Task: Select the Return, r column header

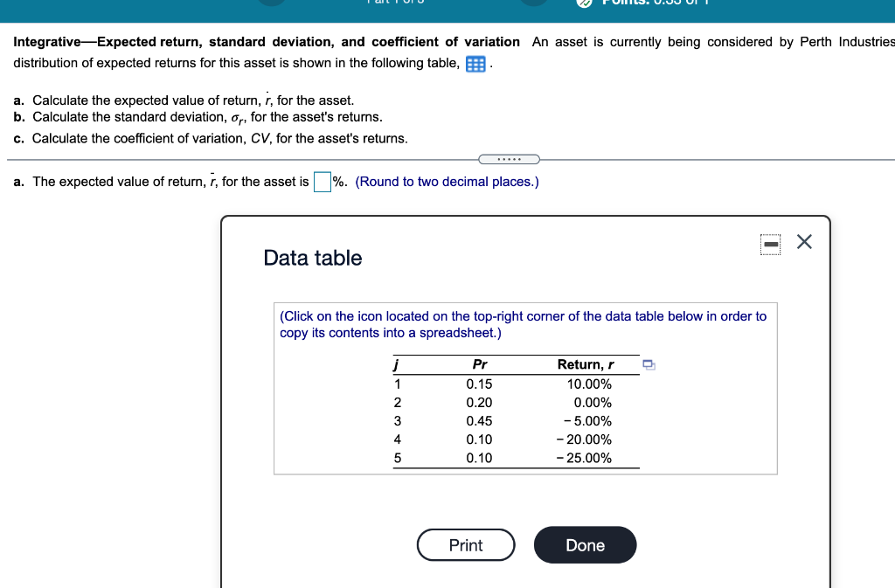Action: tap(585, 364)
